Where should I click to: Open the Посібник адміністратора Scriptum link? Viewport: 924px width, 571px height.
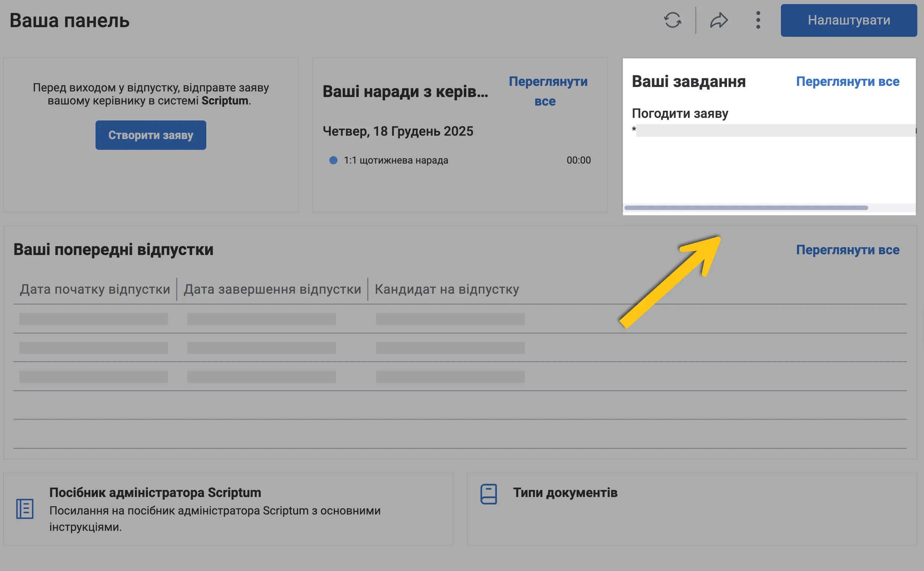(155, 493)
